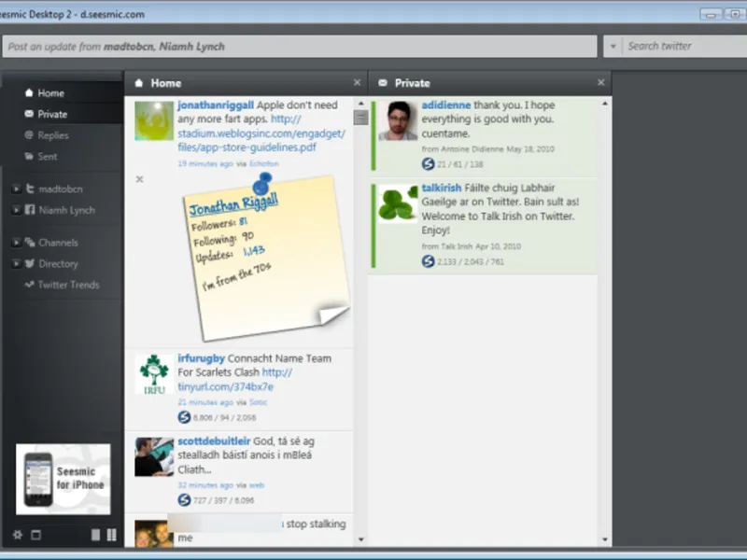Click Private column scroll down arrow

pyautogui.click(x=604, y=539)
